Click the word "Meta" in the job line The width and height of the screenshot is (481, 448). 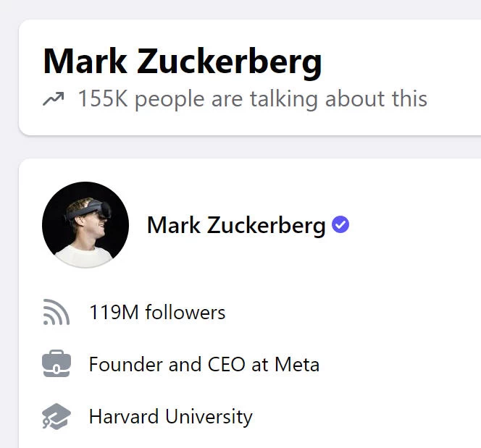[x=297, y=364]
